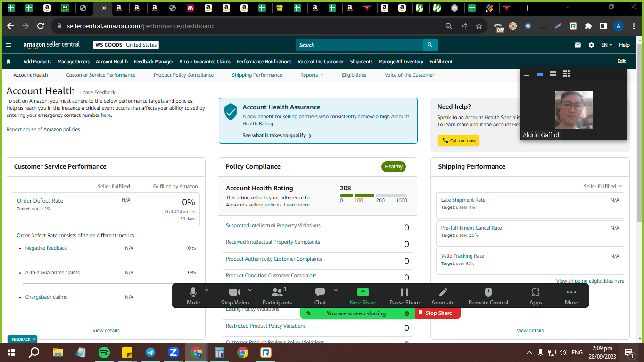Click the Report abuse link
This screenshot has height=362, width=644.
click(x=21, y=129)
